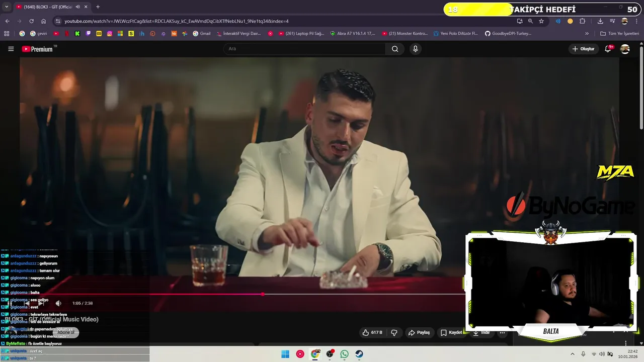
Task: Open the İnteraktif Vergi Dair bookmark
Action: [x=238, y=34]
